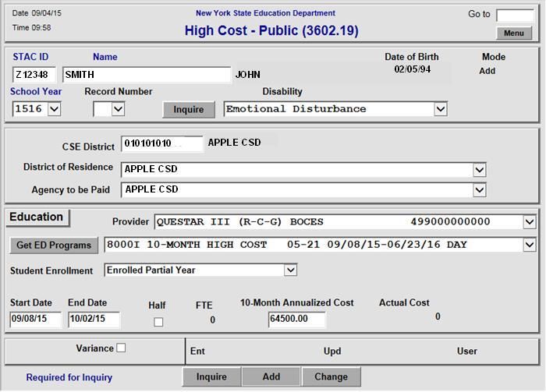Click the Required for Inquiry text
The height and width of the screenshot is (392, 546).
[x=69, y=377]
